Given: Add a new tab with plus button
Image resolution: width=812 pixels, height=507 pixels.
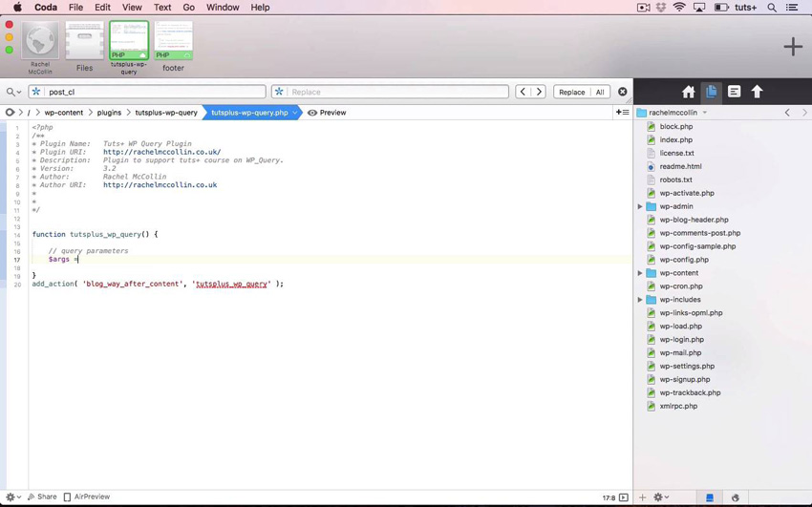Looking at the screenshot, I should point(793,46).
